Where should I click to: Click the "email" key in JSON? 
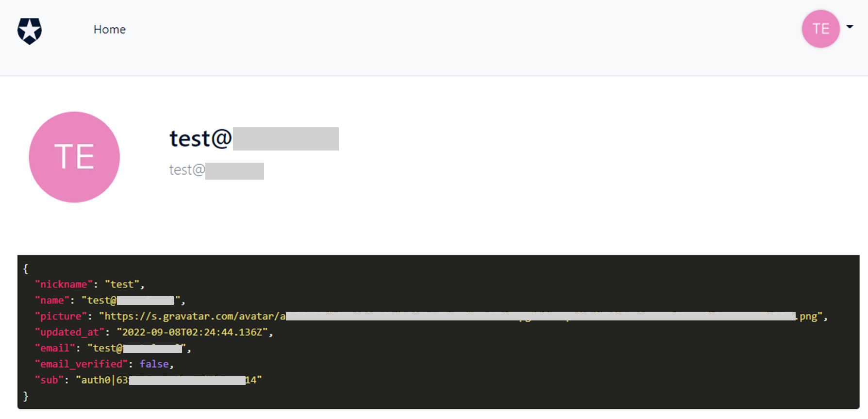[x=55, y=348]
